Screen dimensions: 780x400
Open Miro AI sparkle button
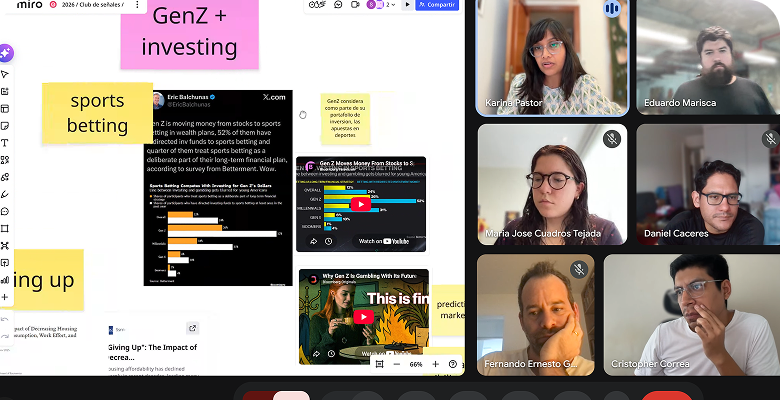[6, 53]
